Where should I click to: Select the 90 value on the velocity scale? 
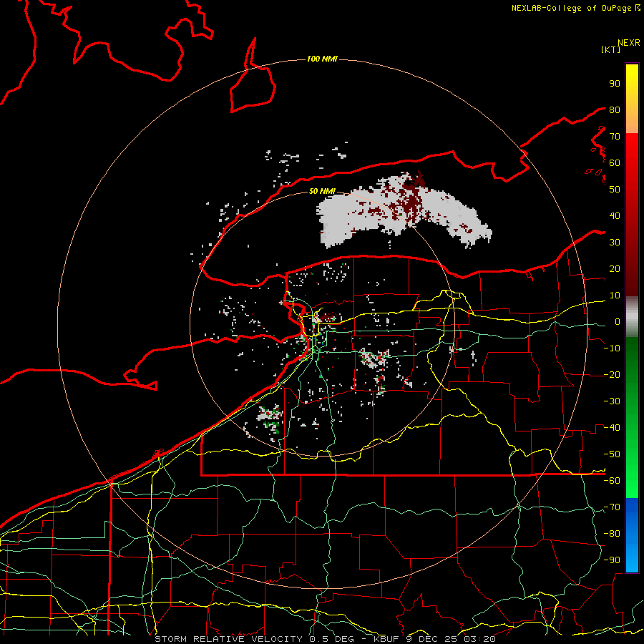point(615,84)
